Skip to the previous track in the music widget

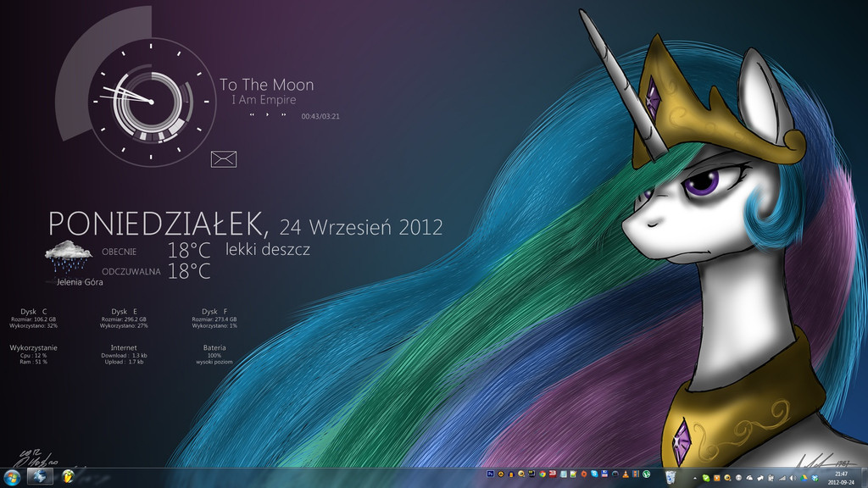tap(252, 115)
